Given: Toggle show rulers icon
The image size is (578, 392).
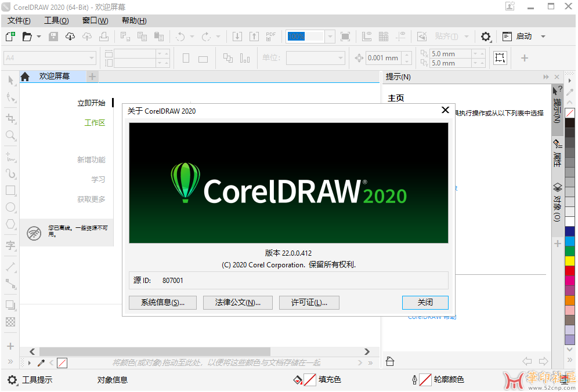Looking at the screenshot, I should coord(367,36).
